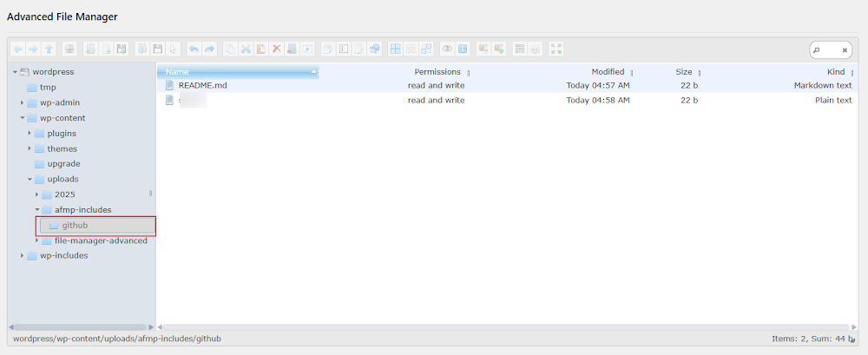The width and height of the screenshot is (868, 355).
Task: Toggle the Preview eye icon
Action: (448, 49)
